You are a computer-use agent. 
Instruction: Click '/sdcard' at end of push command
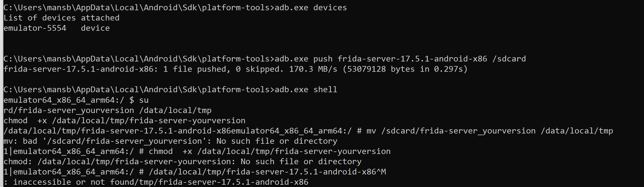click(x=509, y=59)
